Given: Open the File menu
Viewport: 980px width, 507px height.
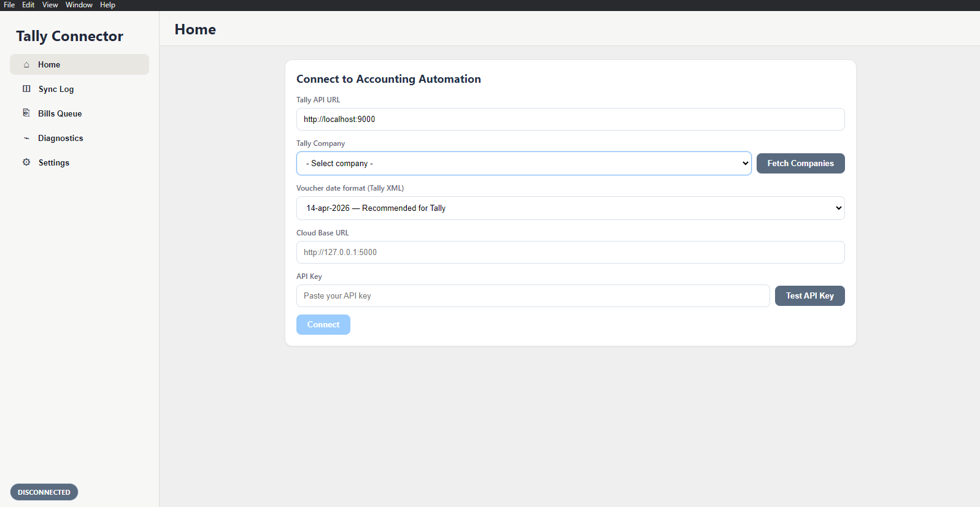Looking at the screenshot, I should pyautogui.click(x=9, y=5).
